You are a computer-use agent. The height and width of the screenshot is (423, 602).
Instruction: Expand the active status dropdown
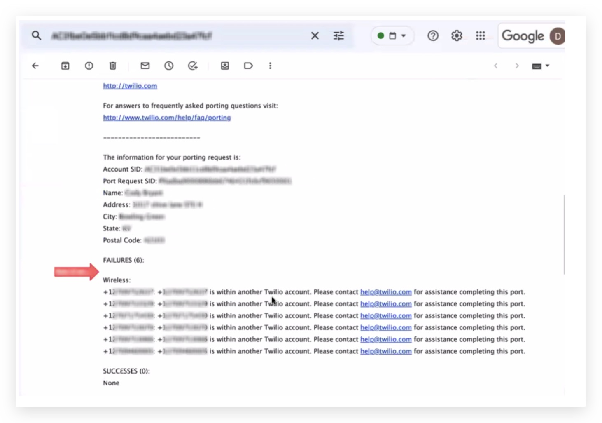click(x=392, y=36)
